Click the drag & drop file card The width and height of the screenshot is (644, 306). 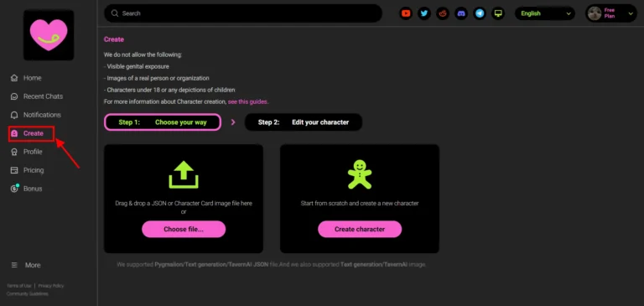(184, 199)
